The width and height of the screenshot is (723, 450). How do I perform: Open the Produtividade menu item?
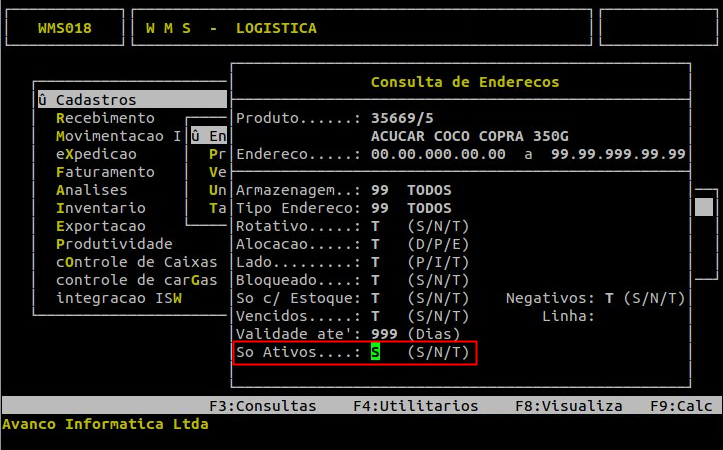pyautogui.click(x=114, y=244)
